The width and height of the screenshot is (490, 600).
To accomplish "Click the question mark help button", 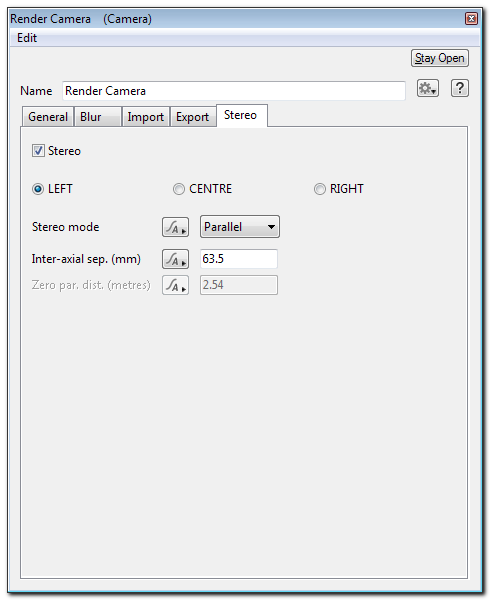I will (459, 88).
